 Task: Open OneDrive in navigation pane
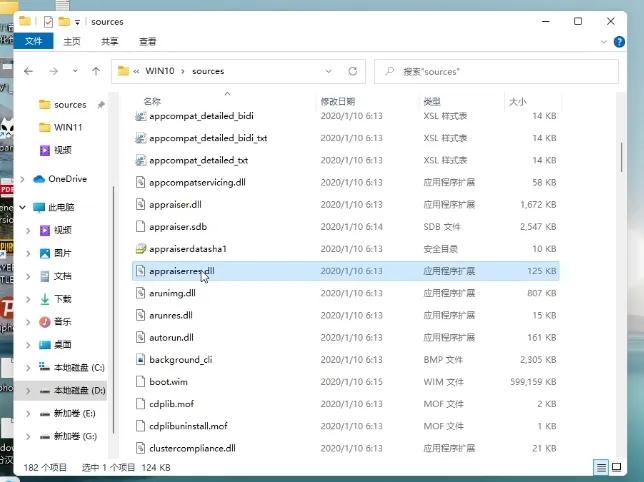[x=60, y=179]
